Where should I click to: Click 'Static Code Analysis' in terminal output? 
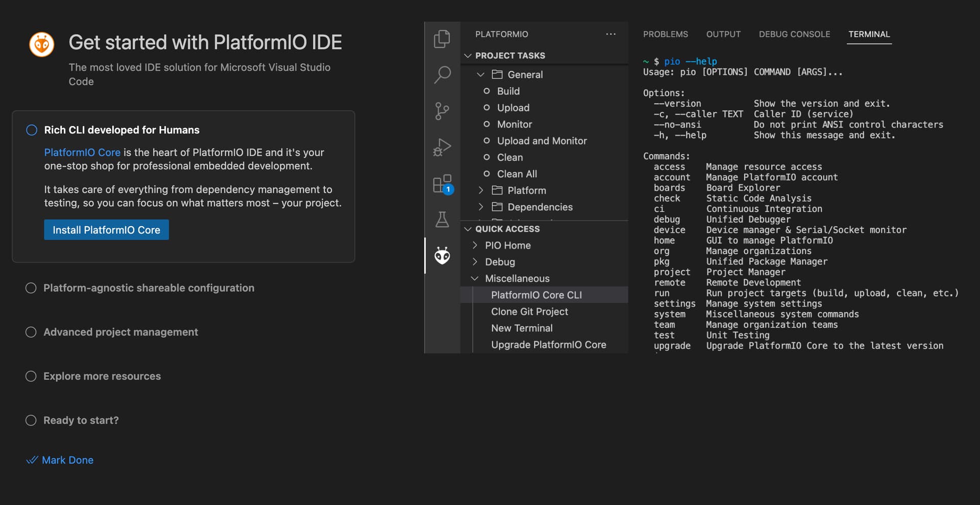[x=758, y=198]
